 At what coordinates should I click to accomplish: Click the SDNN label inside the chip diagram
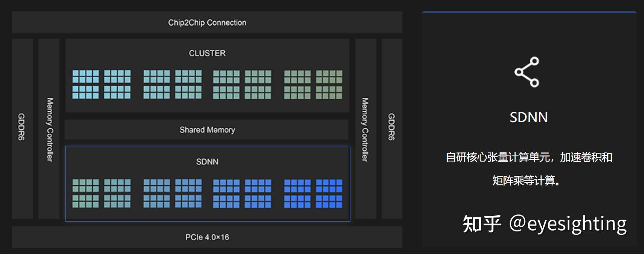click(207, 162)
